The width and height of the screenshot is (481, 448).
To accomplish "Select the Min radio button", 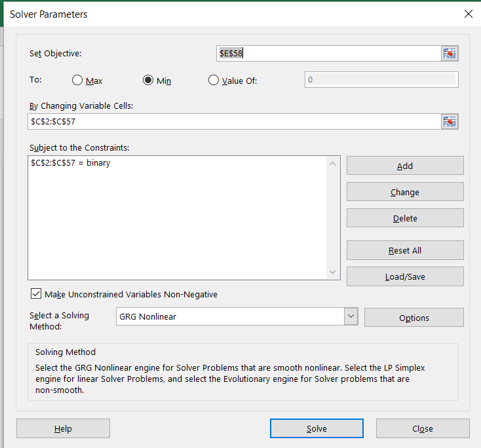I will pos(148,81).
